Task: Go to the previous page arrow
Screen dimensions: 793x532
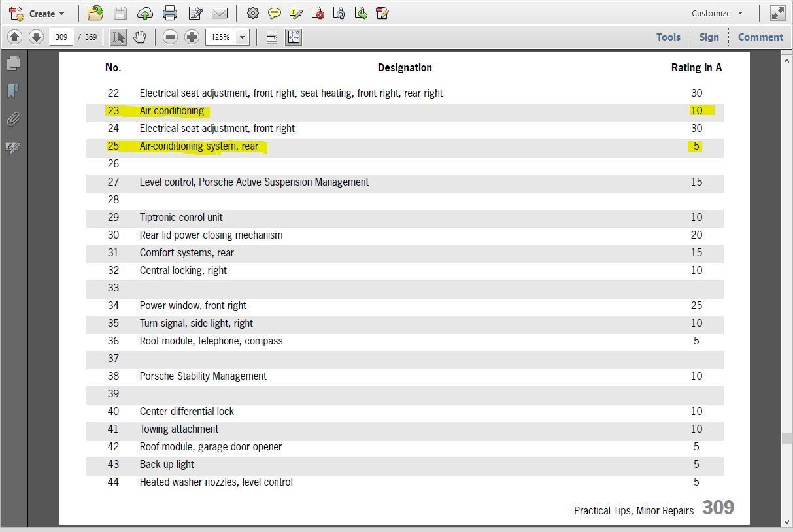Action: (15, 37)
